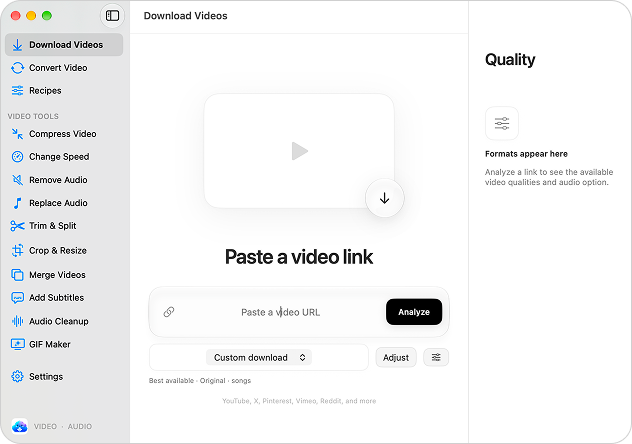Click the Audio Cleanup waveform icon

click(x=17, y=321)
